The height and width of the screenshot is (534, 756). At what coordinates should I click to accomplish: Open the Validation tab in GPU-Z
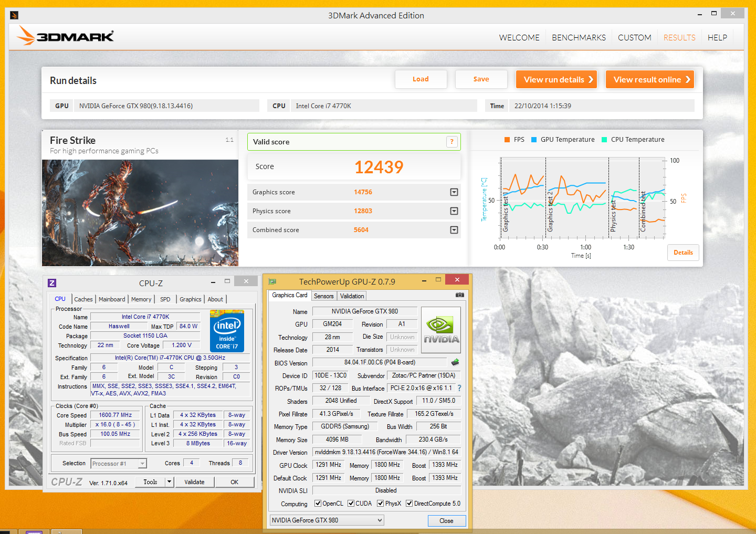[x=352, y=296]
